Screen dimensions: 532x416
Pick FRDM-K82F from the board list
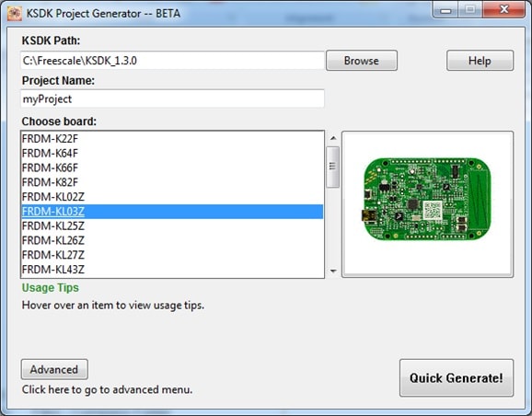click(172, 182)
